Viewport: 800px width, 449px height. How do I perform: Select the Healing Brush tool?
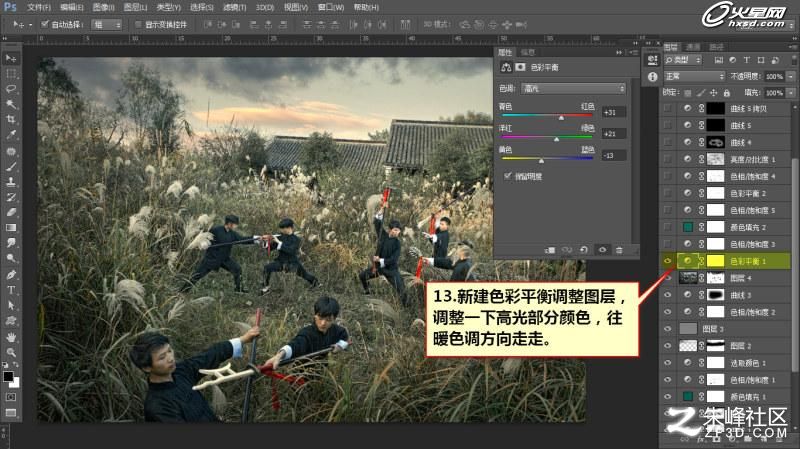tap(11, 152)
